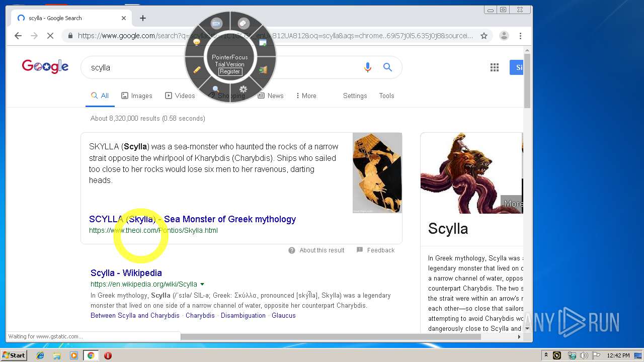
Task: Bookmark this page with the star
Action: pyautogui.click(x=484, y=36)
